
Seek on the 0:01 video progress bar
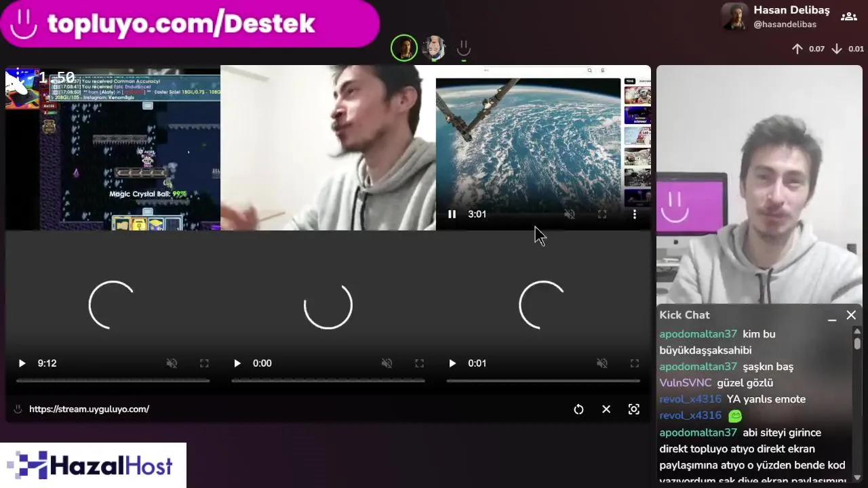point(543,380)
